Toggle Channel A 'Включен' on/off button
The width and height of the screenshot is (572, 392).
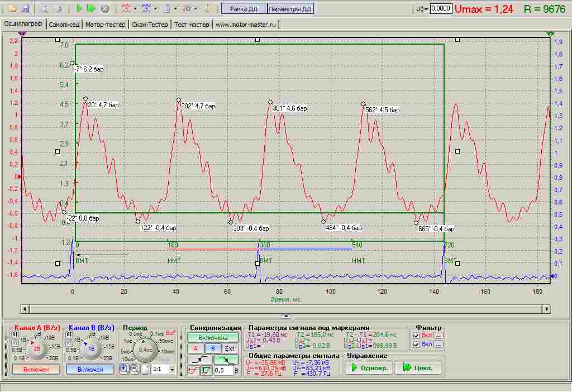(x=36, y=370)
